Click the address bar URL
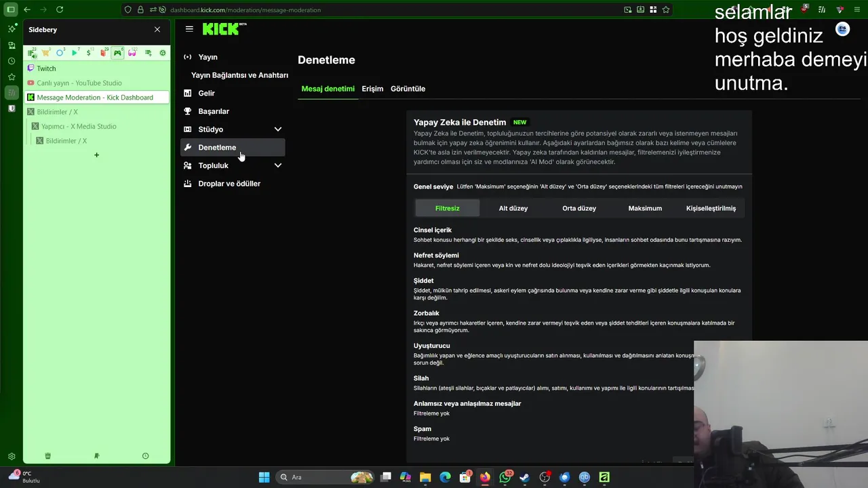Viewport: 868px width, 488px height. (x=245, y=10)
